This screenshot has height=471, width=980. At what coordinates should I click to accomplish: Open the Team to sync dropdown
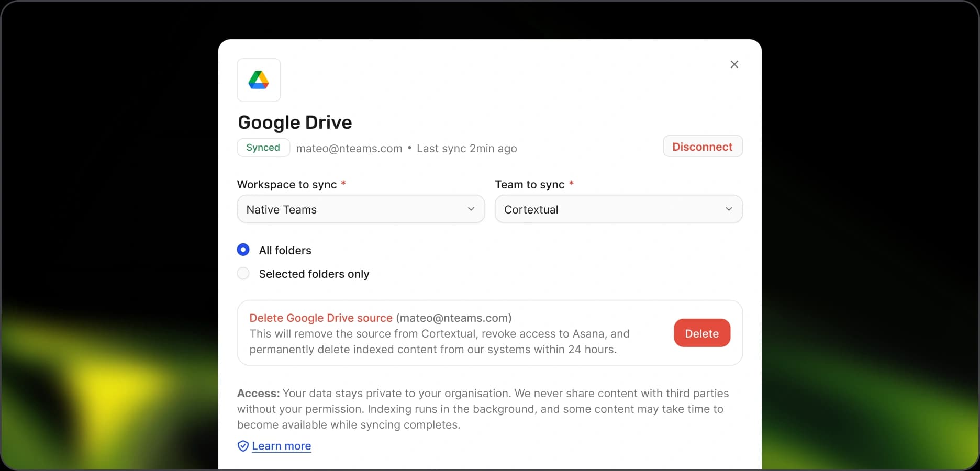[619, 209]
